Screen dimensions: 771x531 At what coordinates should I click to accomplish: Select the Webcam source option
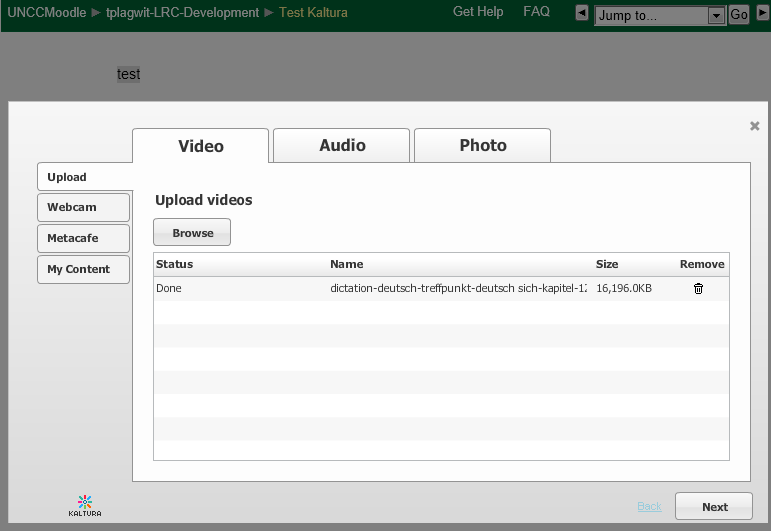tap(83, 207)
